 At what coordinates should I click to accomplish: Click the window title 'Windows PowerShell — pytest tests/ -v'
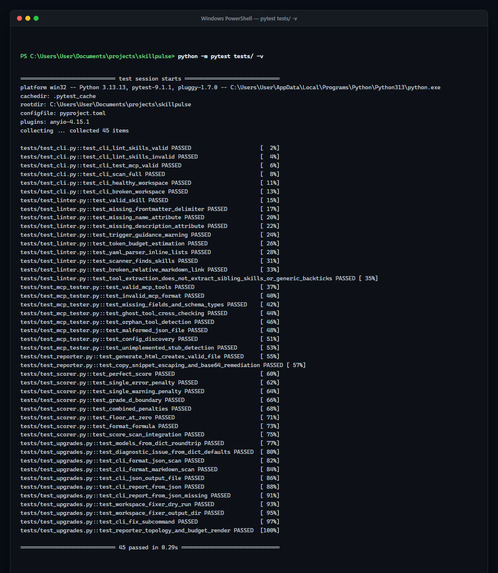click(x=249, y=18)
